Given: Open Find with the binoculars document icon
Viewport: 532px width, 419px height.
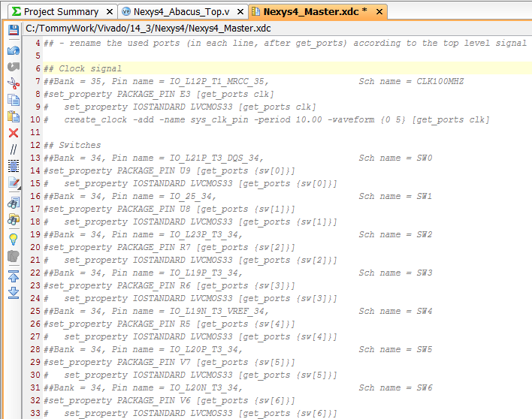Looking at the screenshot, I should pos(14,203).
